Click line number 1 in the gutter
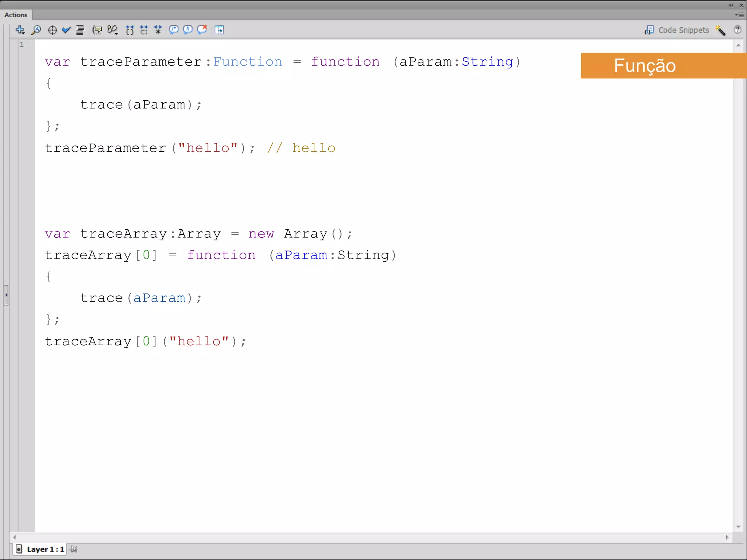This screenshot has width=747, height=560. click(x=22, y=44)
